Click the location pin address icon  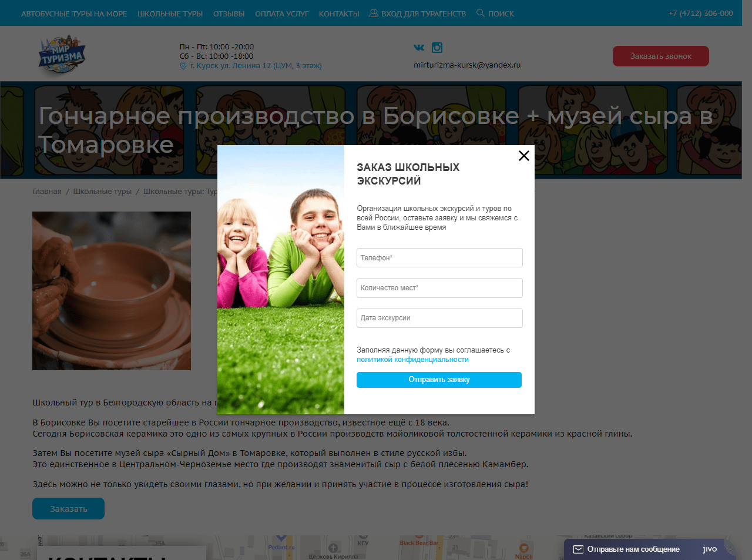click(183, 66)
